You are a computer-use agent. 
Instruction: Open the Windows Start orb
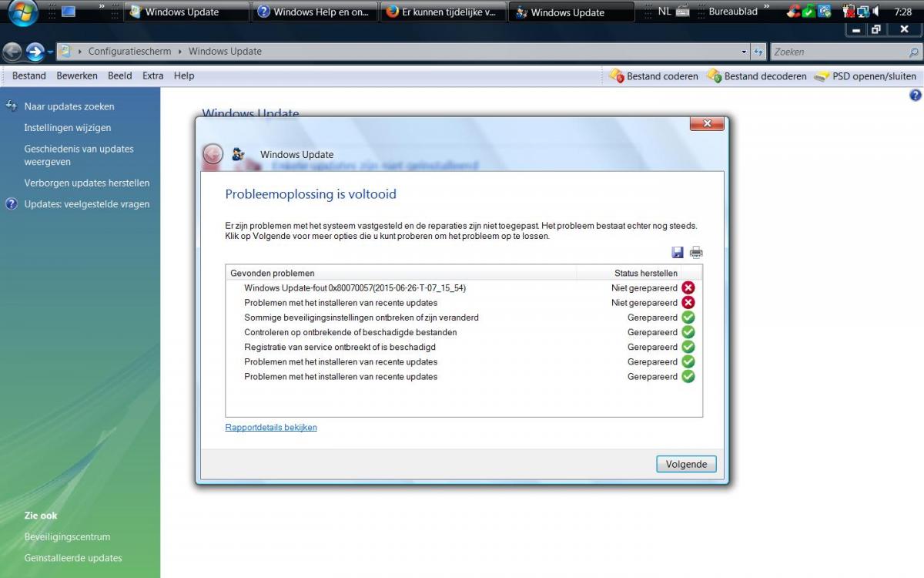pyautogui.click(x=23, y=12)
